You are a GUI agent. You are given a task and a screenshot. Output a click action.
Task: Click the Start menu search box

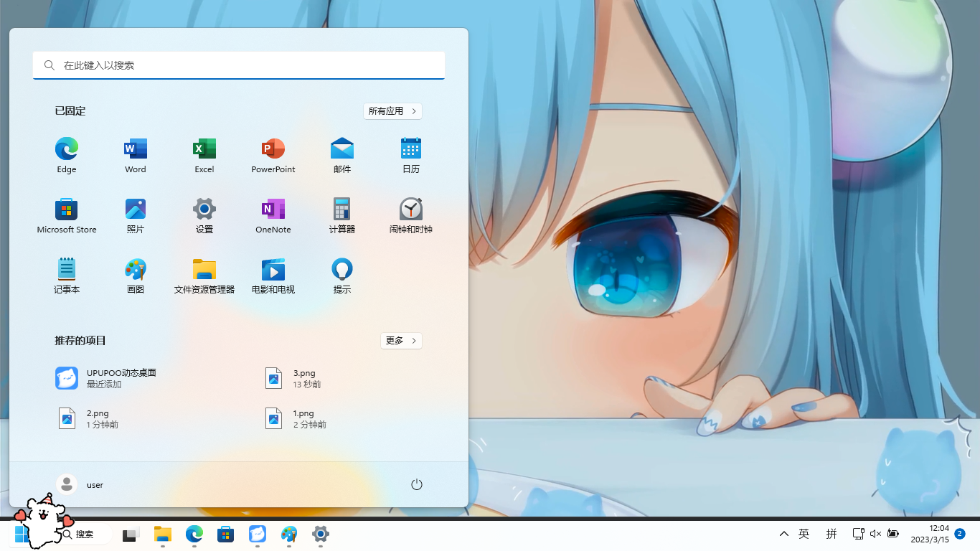239,65
